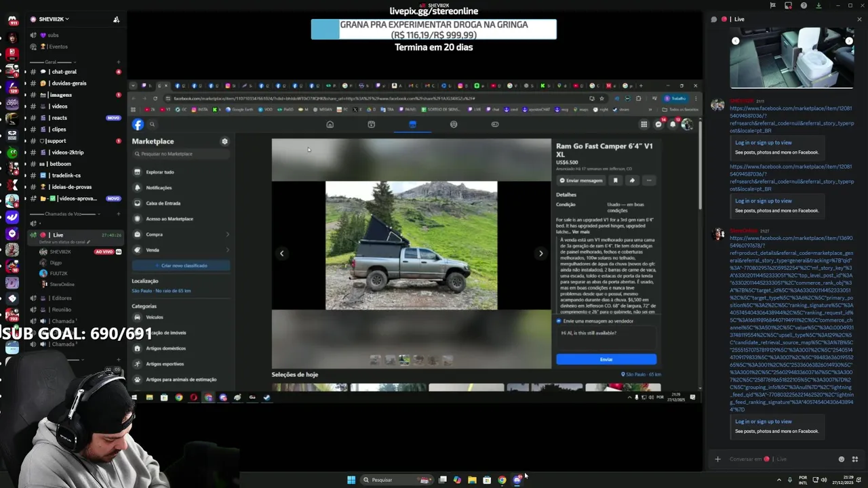Viewport: 868px width, 488px height.
Task: Open the Facebook Home icon in top navigation
Action: click(330, 124)
